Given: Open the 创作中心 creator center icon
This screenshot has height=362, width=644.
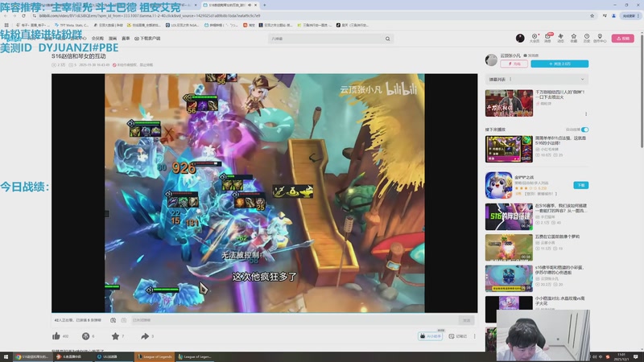Looking at the screenshot, I should click(x=600, y=38).
